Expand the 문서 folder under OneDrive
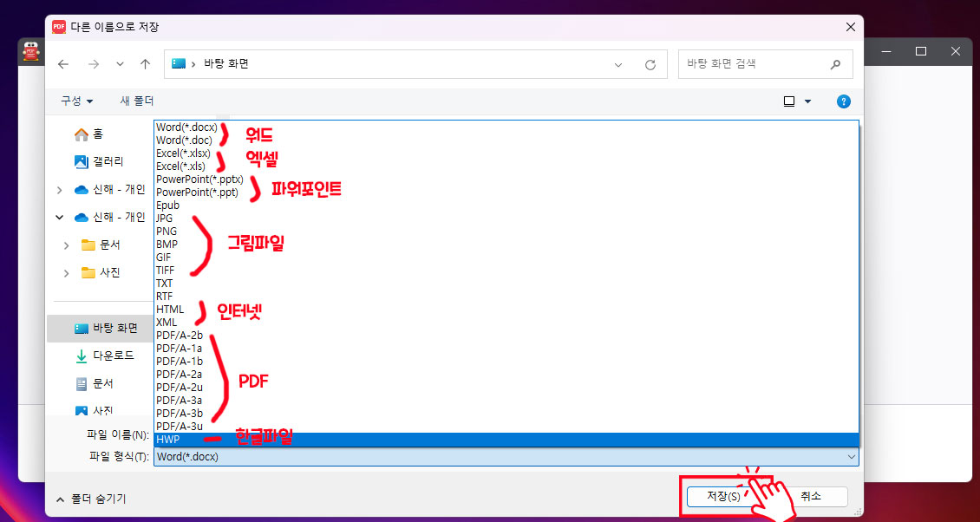This screenshot has width=980, height=522. point(66,245)
